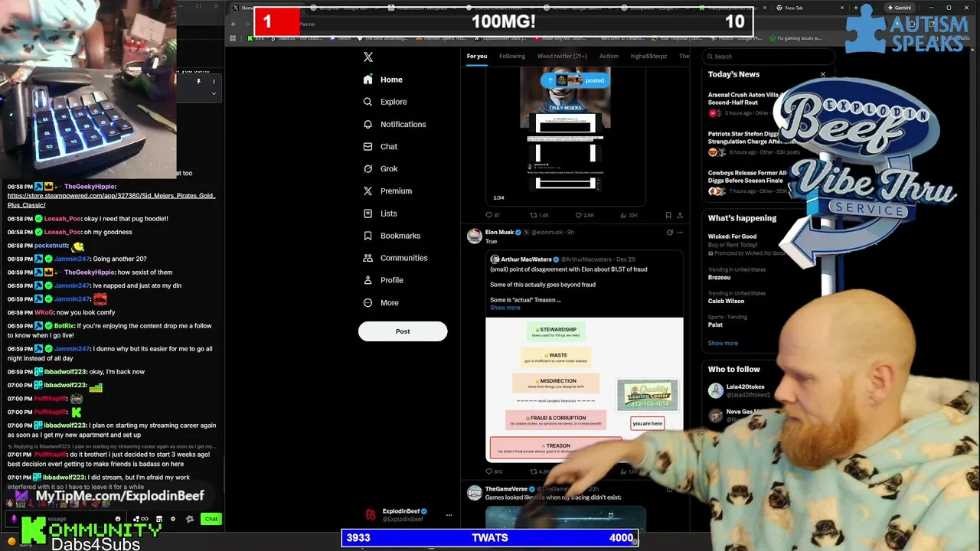Screen dimensions: 980x551
Task: Switch to the Autism timeline tab
Action: click(609, 56)
